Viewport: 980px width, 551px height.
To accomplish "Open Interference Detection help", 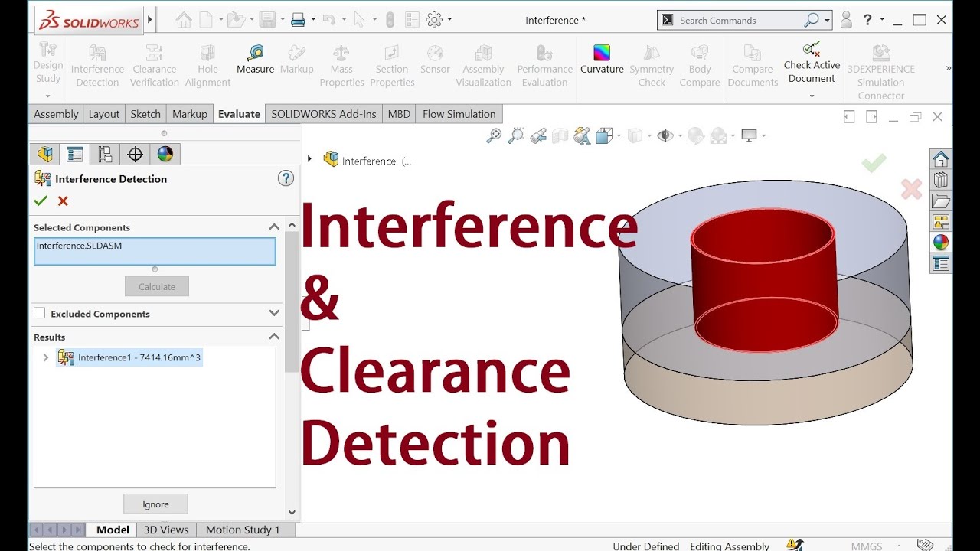I will tap(286, 178).
